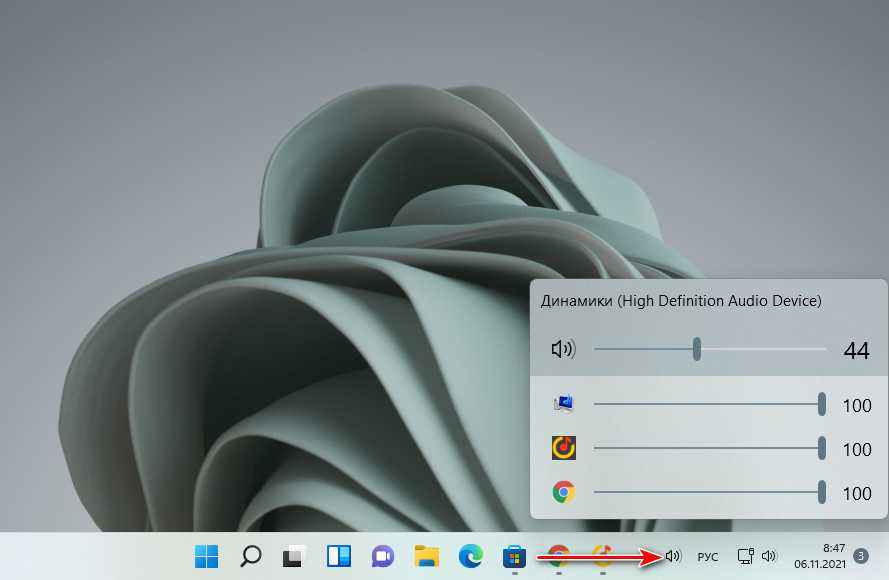Open taskbar Search magnifier
Viewport: 889px width, 580px height.
tap(251, 556)
